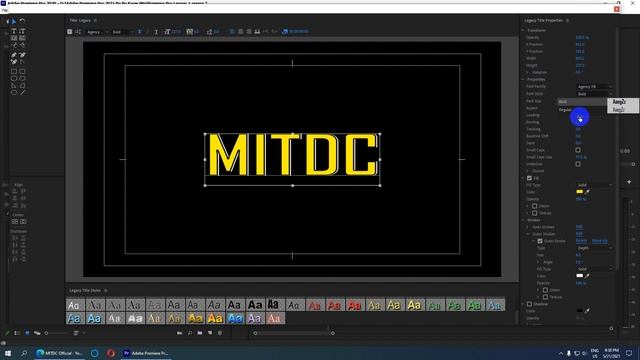The width and height of the screenshot is (640, 360).
Task: Choose Regular from font style list
Action: pyautogui.click(x=582, y=110)
